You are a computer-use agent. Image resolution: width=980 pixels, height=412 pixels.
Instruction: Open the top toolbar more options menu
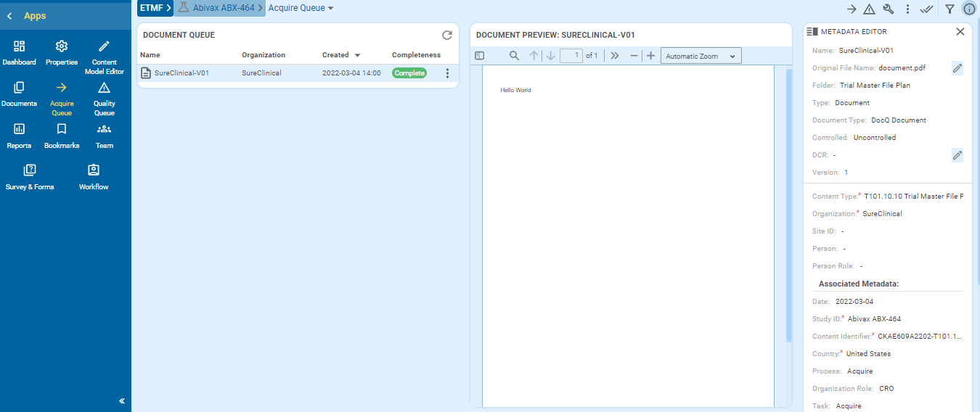coord(907,9)
